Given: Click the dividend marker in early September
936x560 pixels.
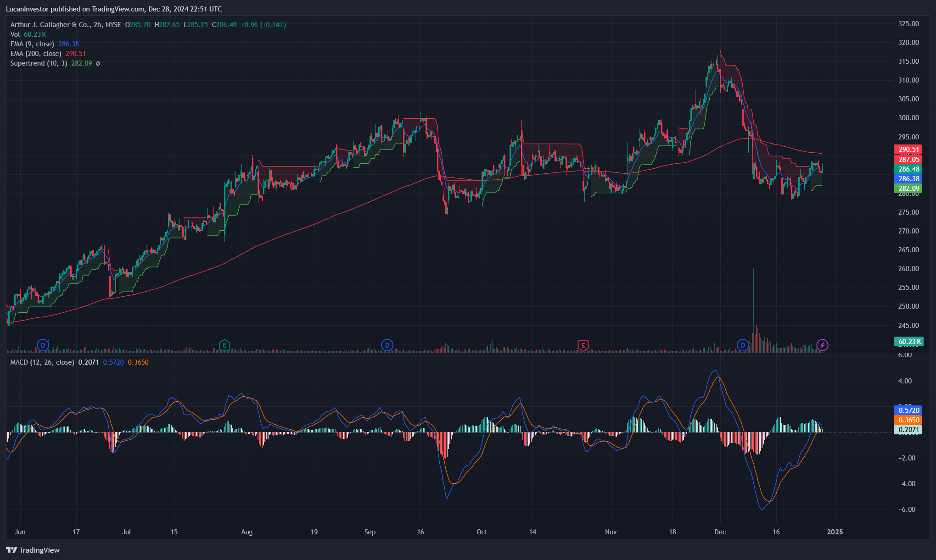Looking at the screenshot, I should (387, 345).
